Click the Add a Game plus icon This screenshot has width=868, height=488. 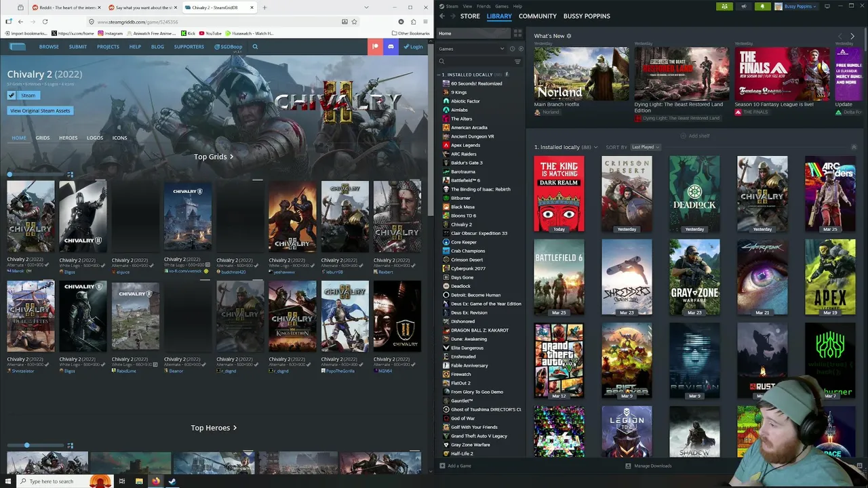click(x=441, y=466)
